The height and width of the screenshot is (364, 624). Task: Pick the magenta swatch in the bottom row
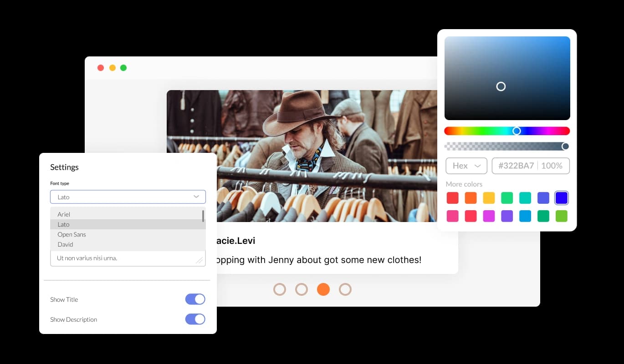pyautogui.click(x=489, y=216)
